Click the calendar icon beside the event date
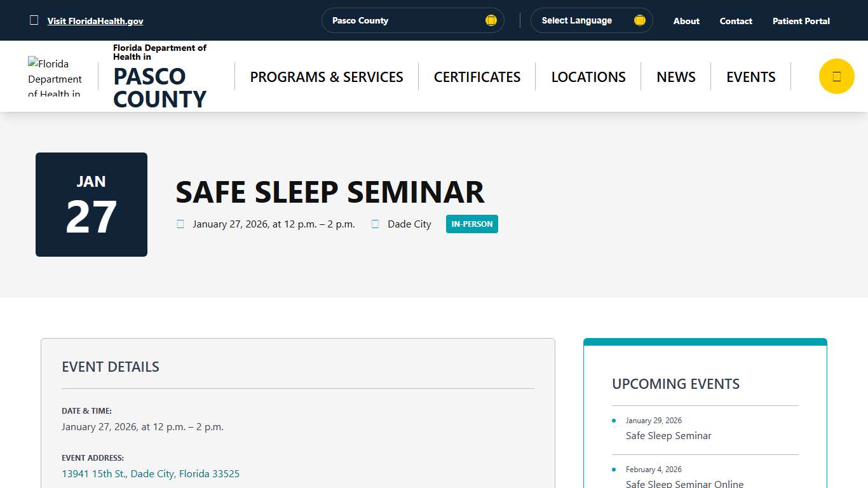This screenshot has width=868, height=488. pyautogui.click(x=180, y=224)
